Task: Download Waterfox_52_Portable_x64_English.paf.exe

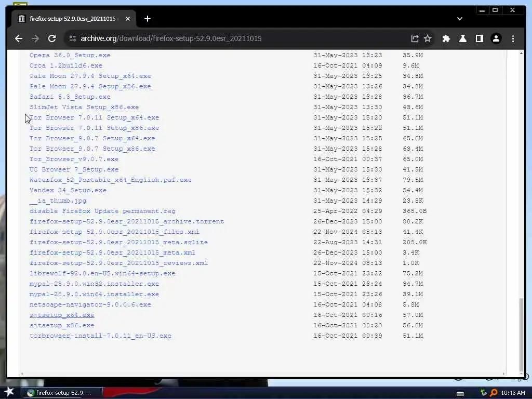Action: (111, 180)
